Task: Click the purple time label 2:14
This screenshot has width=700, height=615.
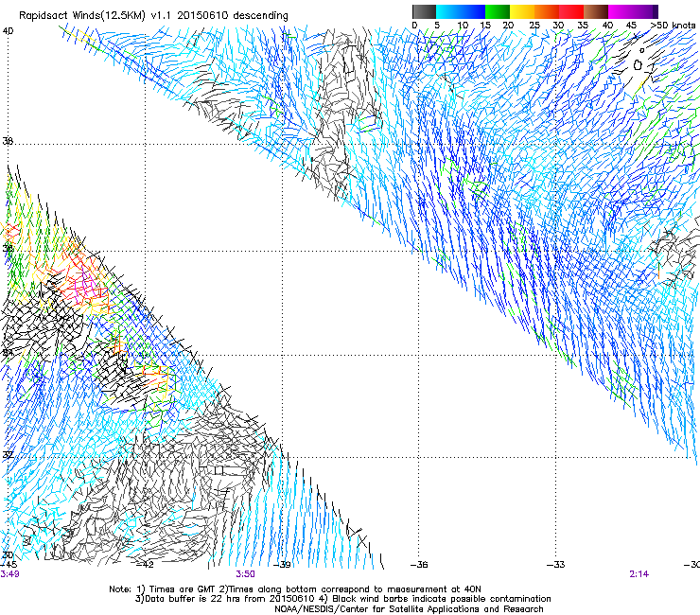Action: [x=639, y=574]
